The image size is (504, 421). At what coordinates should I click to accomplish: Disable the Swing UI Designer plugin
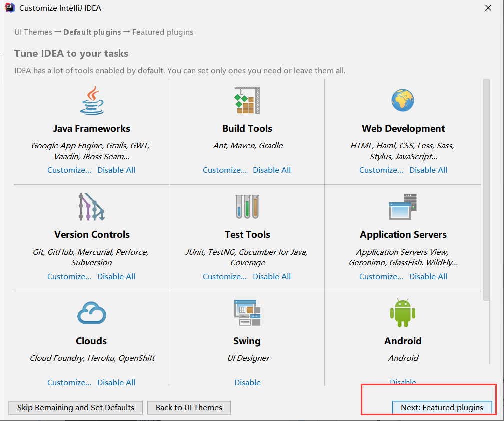pos(247,382)
